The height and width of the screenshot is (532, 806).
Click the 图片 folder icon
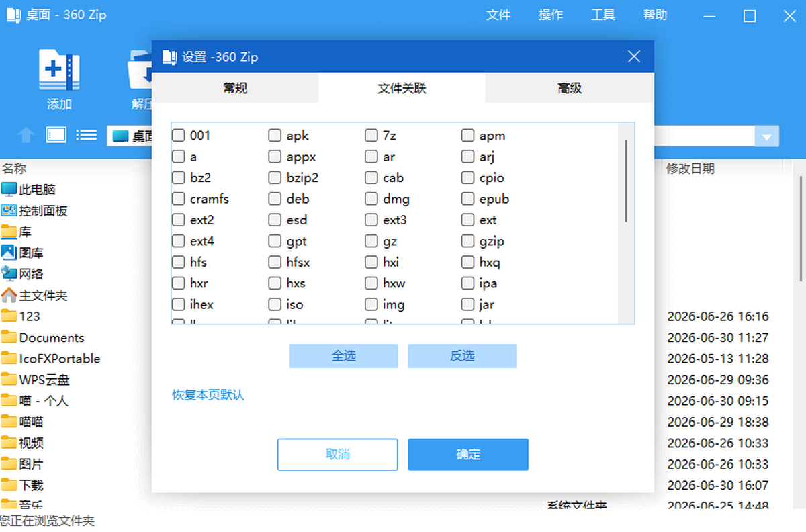coord(9,464)
